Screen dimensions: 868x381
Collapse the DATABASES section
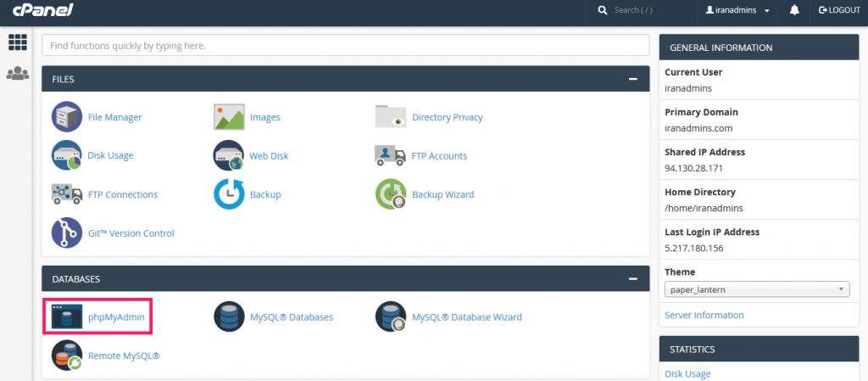[632, 279]
